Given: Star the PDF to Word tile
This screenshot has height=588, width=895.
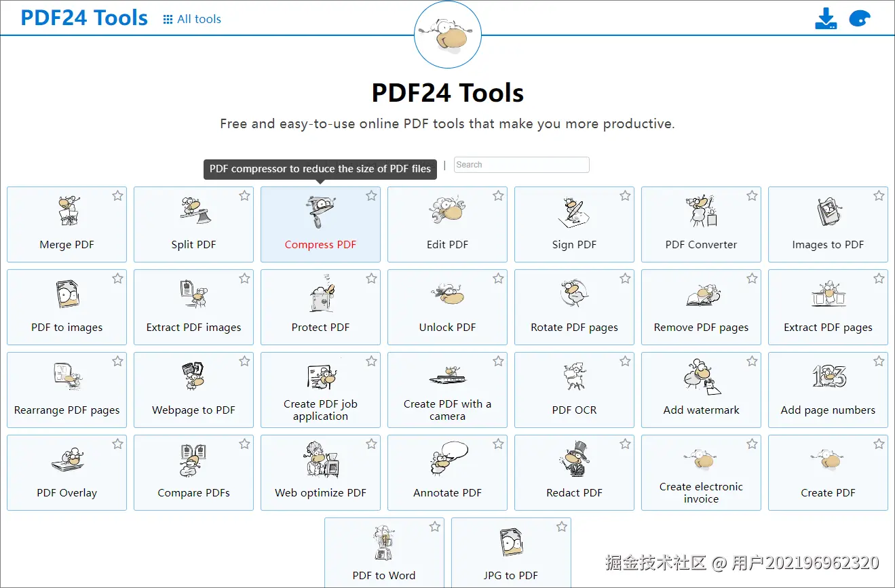Looking at the screenshot, I should [435, 526].
